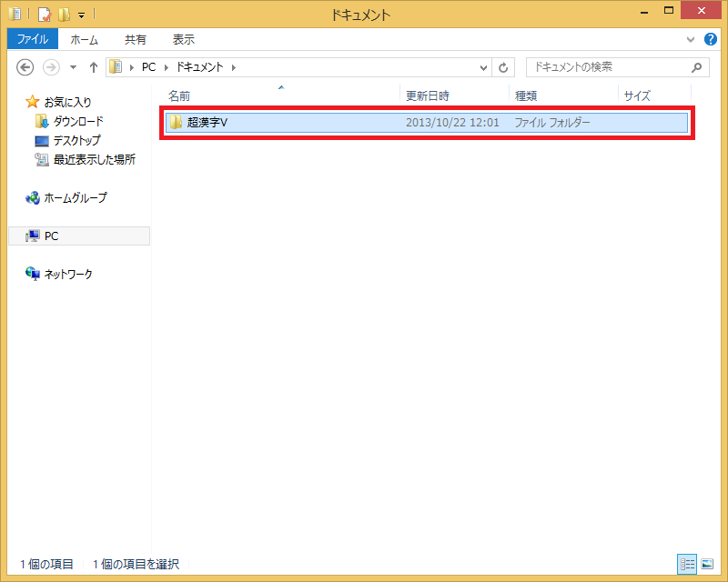Refresh the ドキュメント folder view
Image resolution: width=728 pixels, height=582 pixels.
click(x=505, y=67)
